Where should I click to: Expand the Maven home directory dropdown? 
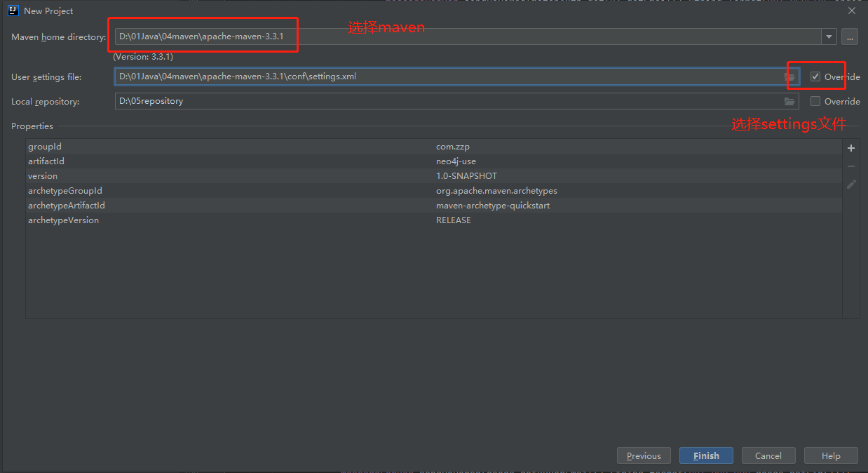829,37
